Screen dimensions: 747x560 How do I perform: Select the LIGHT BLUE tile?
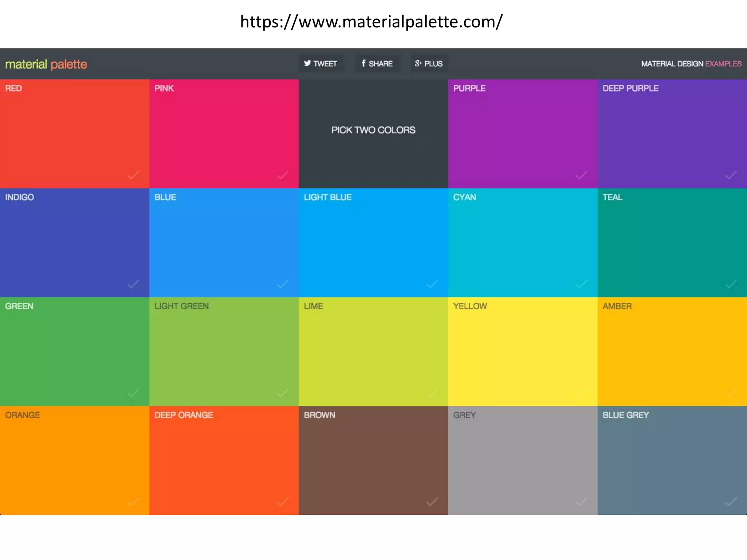pyautogui.click(x=373, y=243)
